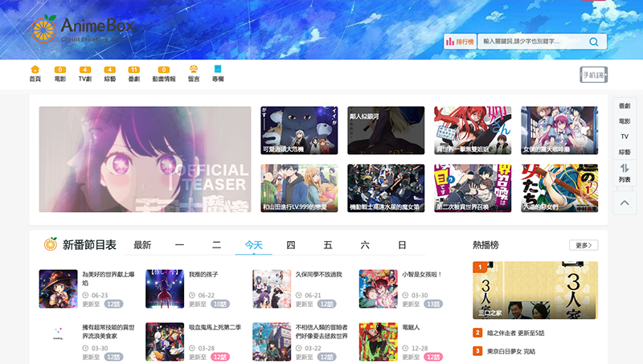
Task: Select the 五 (Friday) schedule tab
Action: [x=328, y=245]
